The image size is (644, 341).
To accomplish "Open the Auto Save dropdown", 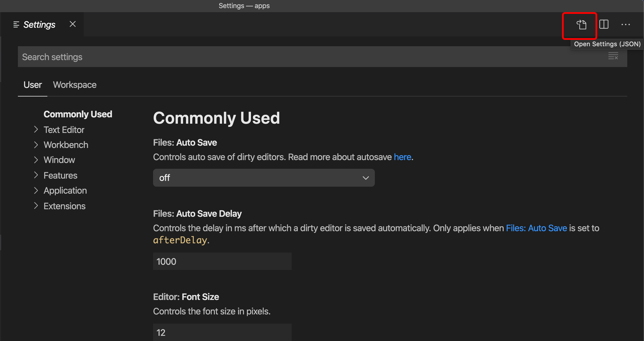I will tap(264, 178).
